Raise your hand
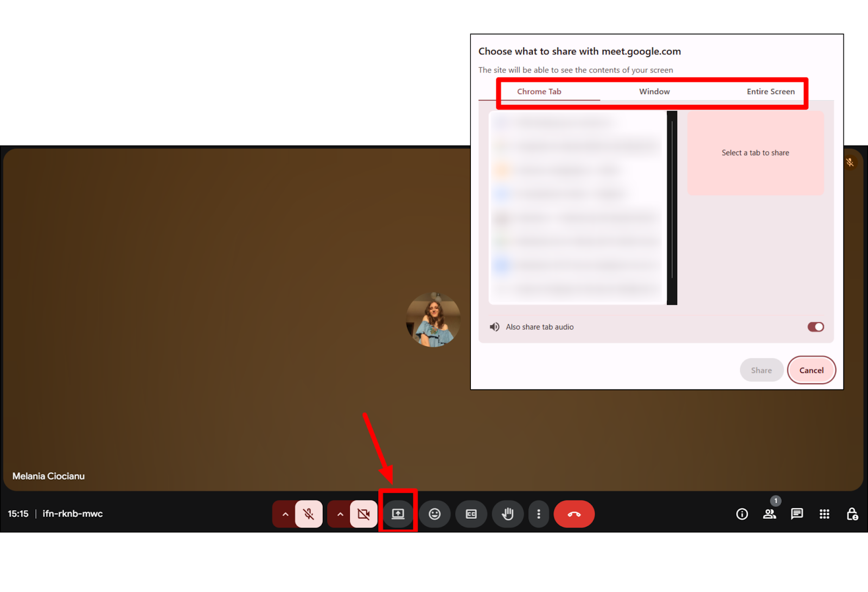The height and width of the screenshot is (592, 868). [508, 514]
